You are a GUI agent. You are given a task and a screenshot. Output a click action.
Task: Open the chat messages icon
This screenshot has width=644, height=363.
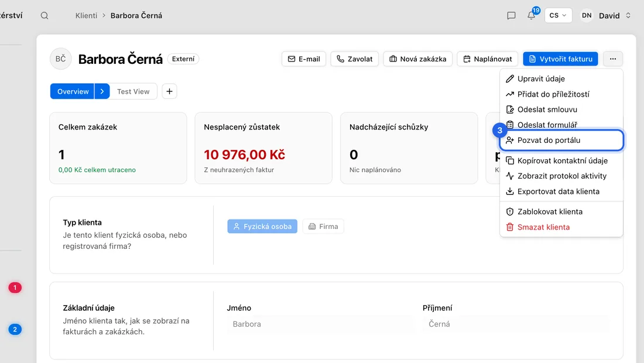click(511, 16)
